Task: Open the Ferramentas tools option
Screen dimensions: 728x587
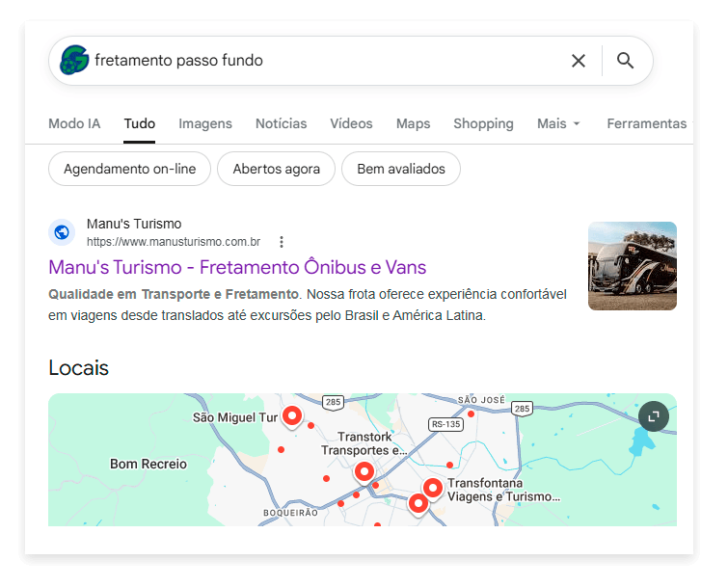Action: coord(647,123)
